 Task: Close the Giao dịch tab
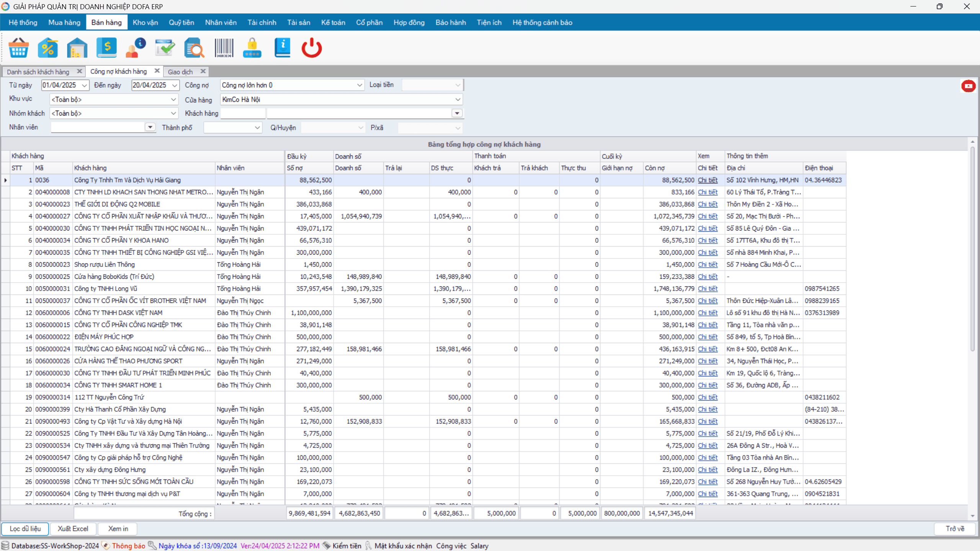[x=203, y=71]
